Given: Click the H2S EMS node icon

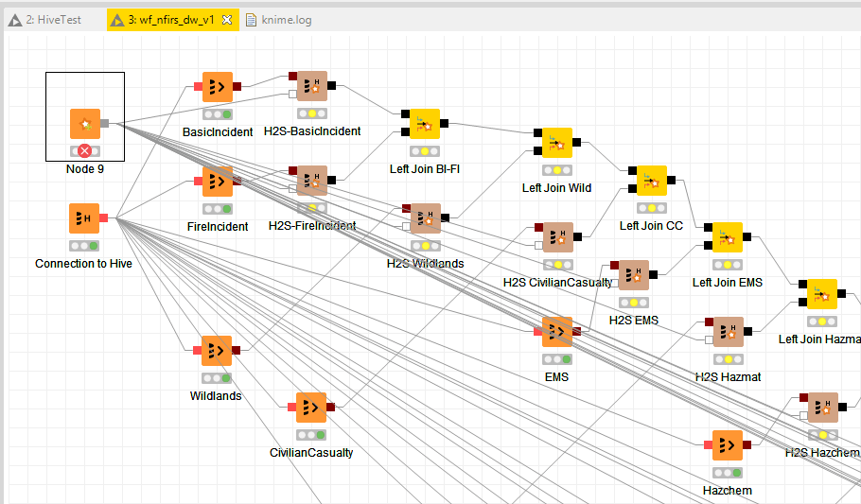Looking at the screenshot, I should point(634,275).
